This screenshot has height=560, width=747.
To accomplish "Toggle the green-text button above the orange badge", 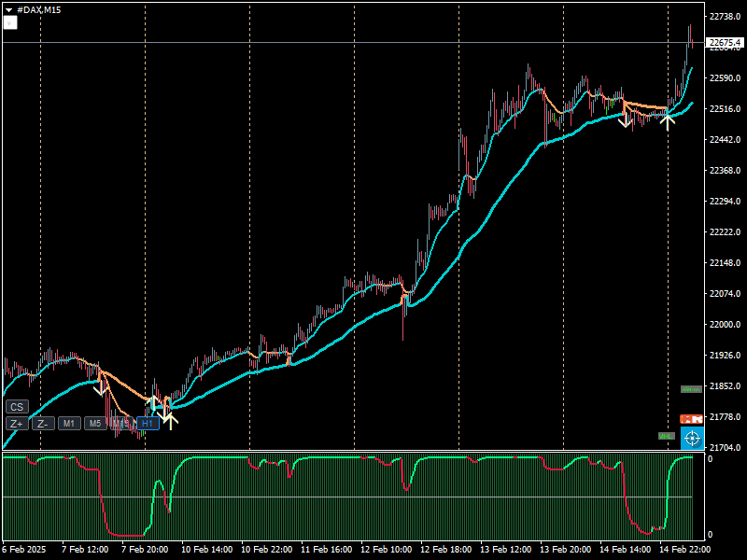I will (x=691, y=389).
